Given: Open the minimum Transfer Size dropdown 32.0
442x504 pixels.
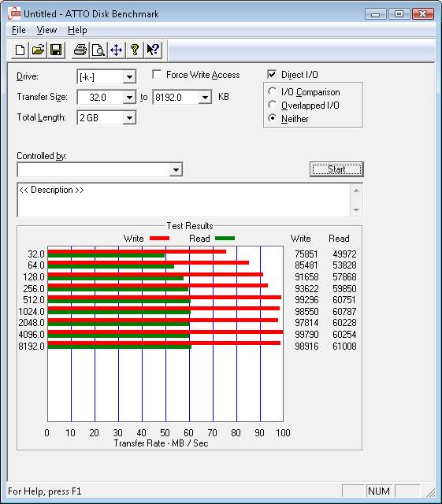Looking at the screenshot, I should pyautogui.click(x=129, y=97).
